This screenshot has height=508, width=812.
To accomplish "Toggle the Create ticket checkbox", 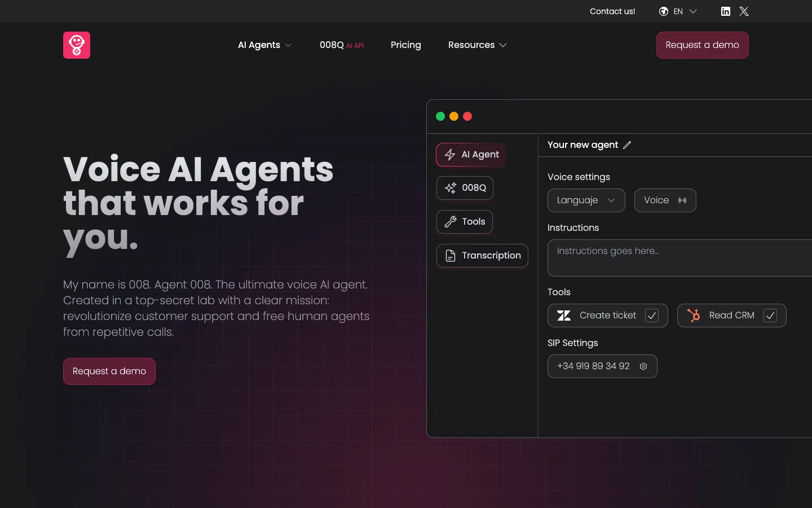I will [652, 316].
